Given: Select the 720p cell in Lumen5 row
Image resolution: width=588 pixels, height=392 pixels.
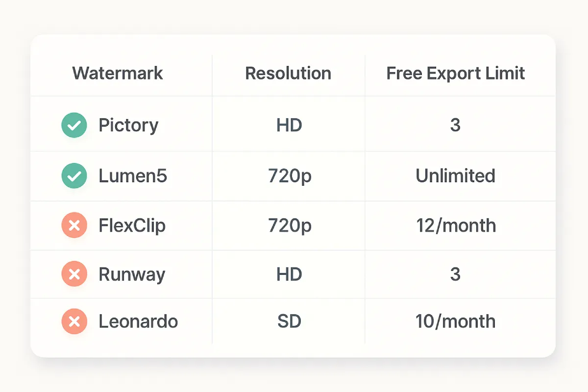Looking at the screenshot, I should (290, 176).
